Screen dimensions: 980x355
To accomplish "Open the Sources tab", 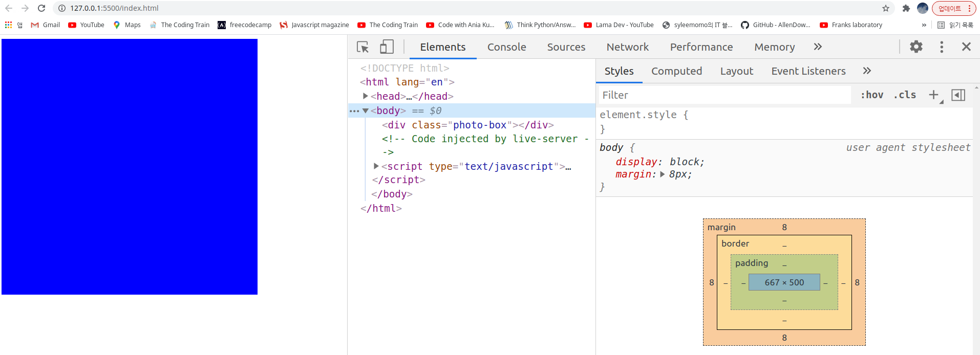I will click(x=566, y=47).
